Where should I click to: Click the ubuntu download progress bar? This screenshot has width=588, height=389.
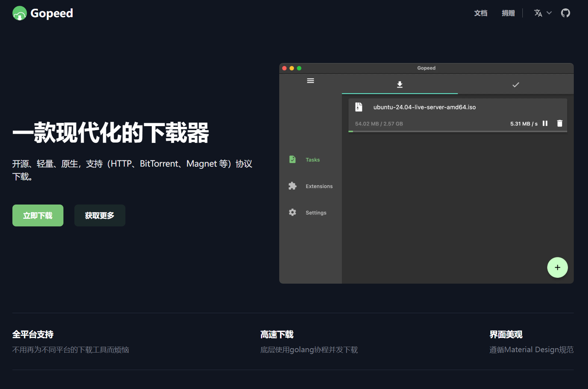(457, 131)
